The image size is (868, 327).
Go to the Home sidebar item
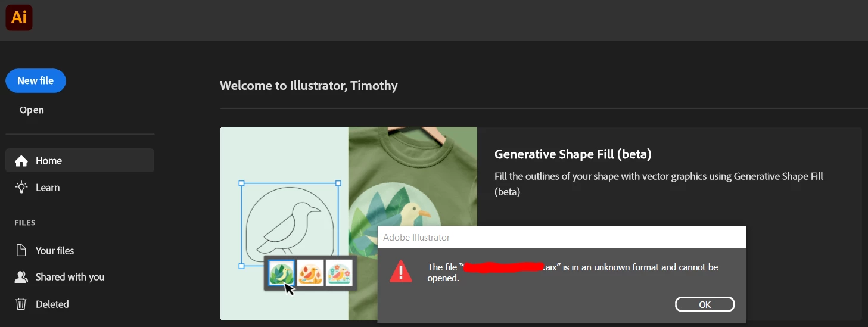tap(80, 161)
